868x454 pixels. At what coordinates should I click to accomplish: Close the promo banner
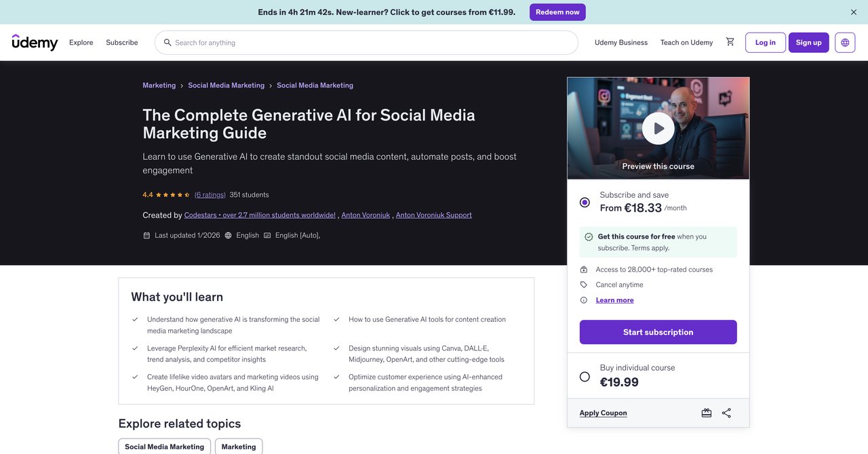tap(854, 12)
